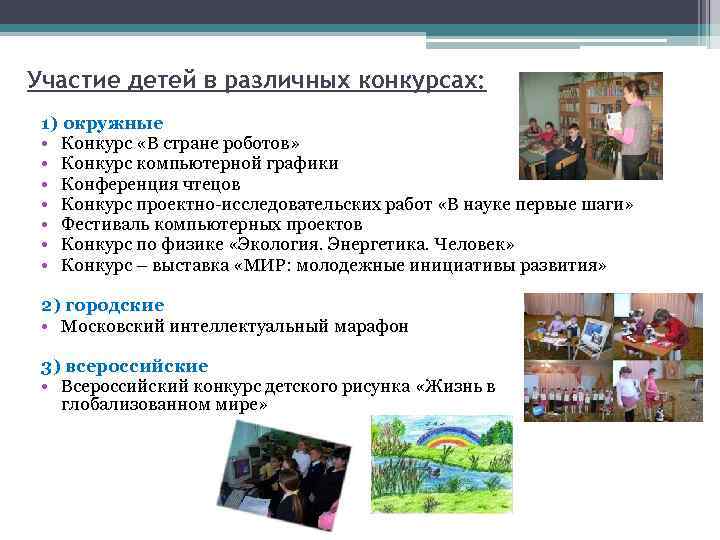Click the "Всероссийский конкурс детского рисунка" bullet
Viewport: 720px width, 540px height.
278,395
